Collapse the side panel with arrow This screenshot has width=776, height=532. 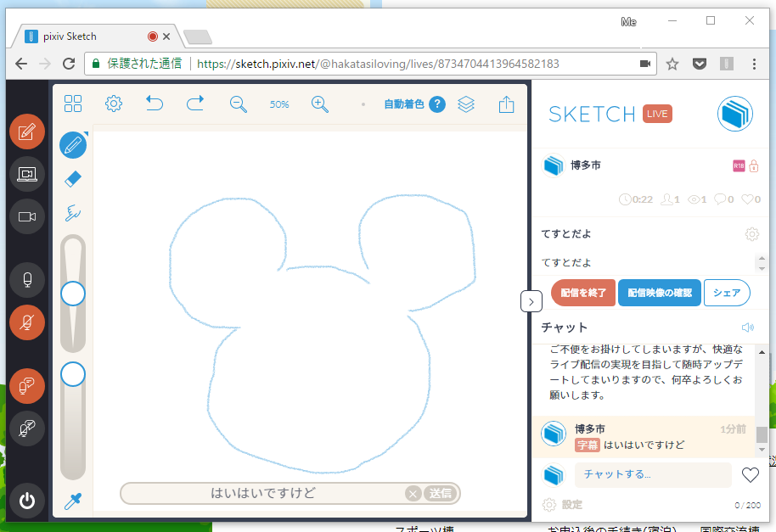pos(531,301)
